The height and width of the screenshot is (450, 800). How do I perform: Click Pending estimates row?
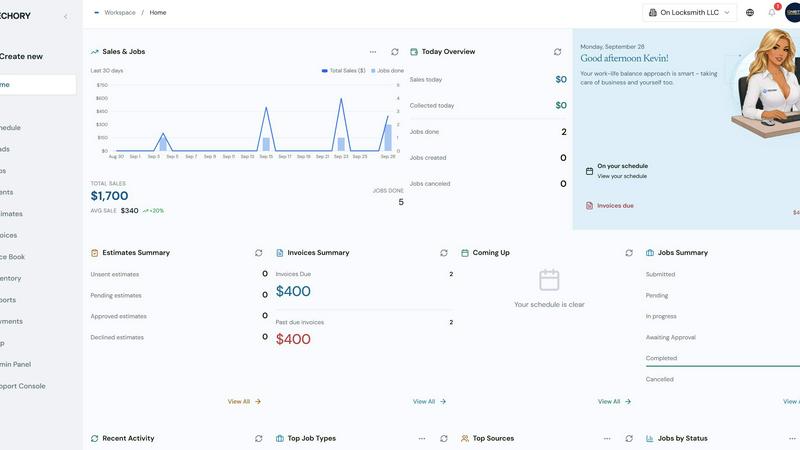coord(179,295)
